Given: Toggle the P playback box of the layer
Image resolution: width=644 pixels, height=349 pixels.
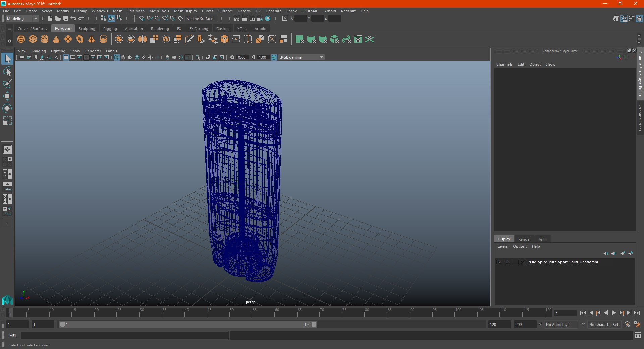Looking at the screenshot, I should (x=507, y=262).
